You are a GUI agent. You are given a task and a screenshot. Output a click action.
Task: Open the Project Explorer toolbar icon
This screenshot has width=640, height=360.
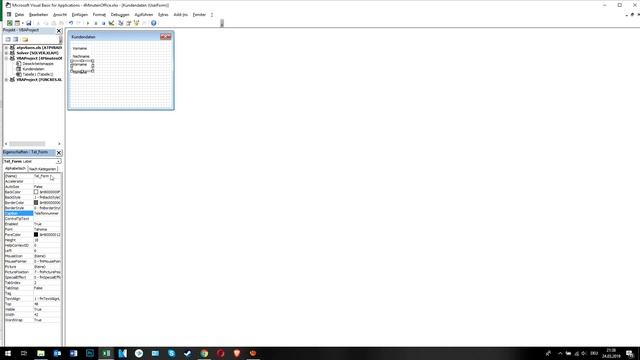click(121, 23)
